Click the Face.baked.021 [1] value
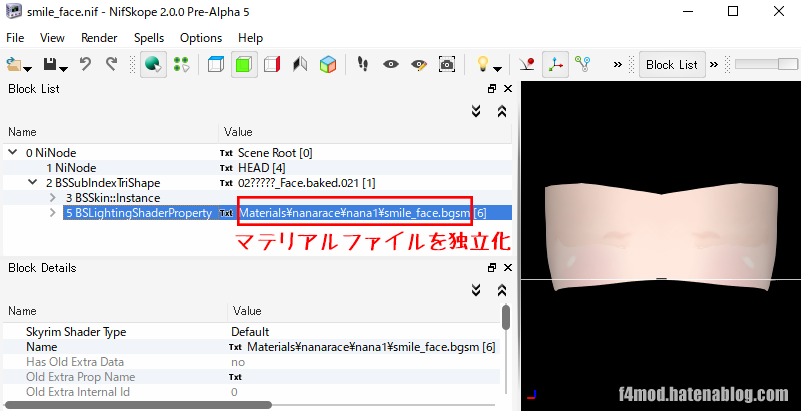 pos(307,183)
